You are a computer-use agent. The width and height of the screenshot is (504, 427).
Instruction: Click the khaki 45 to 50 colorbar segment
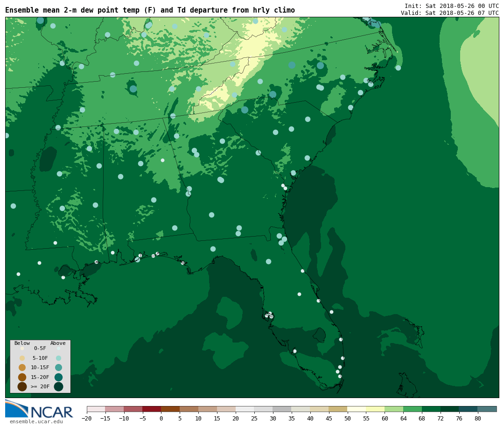point(338,409)
